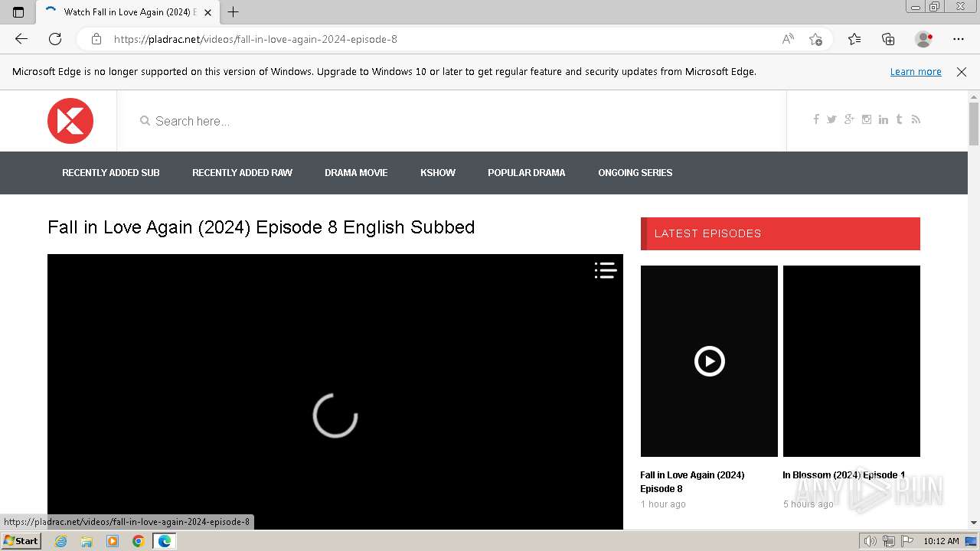The height and width of the screenshot is (551, 980).
Task: Open the KShow menu
Action: point(438,173)
